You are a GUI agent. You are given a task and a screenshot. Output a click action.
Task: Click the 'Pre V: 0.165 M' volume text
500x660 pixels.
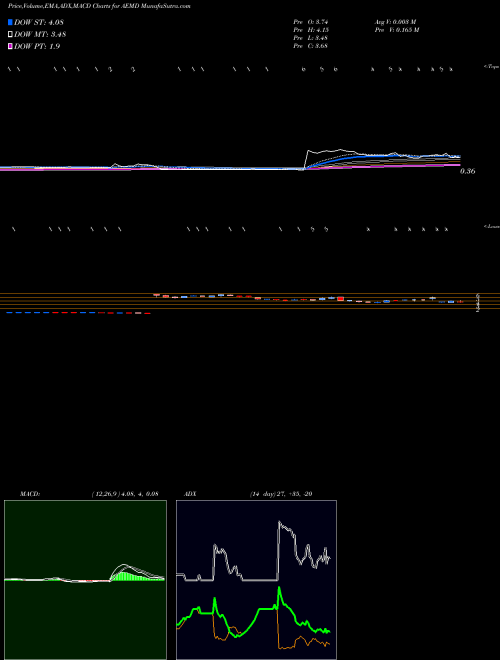397,30
